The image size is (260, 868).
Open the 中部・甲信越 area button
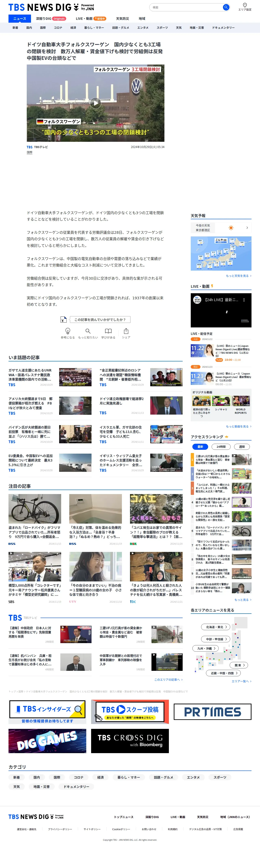[x=216, y=639]
